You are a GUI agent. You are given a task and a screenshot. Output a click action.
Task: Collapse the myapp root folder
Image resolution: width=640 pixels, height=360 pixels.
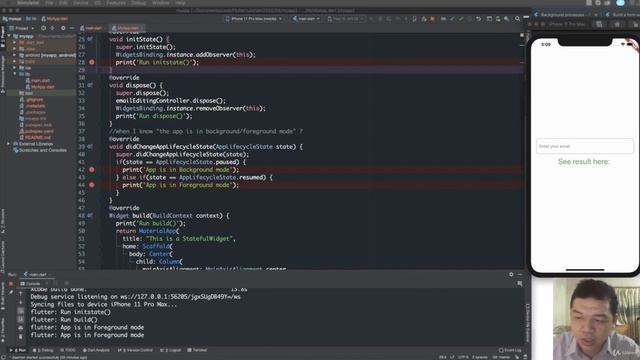click(x=9, y=36)
